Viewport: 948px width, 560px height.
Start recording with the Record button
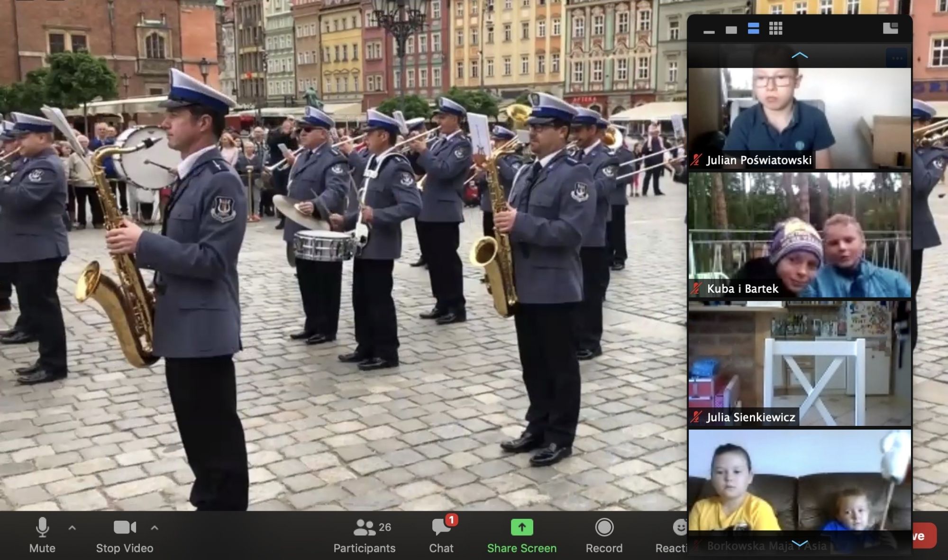pos(604,535)
